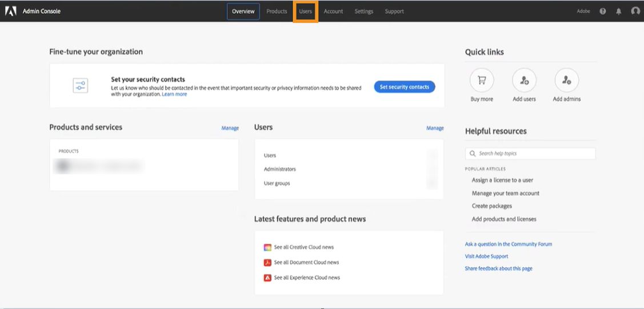Image resolution: width=644 pixels, height=309 pixels.
Task: Click Visit Adobe Support link
Action: (x=486, y=256)
